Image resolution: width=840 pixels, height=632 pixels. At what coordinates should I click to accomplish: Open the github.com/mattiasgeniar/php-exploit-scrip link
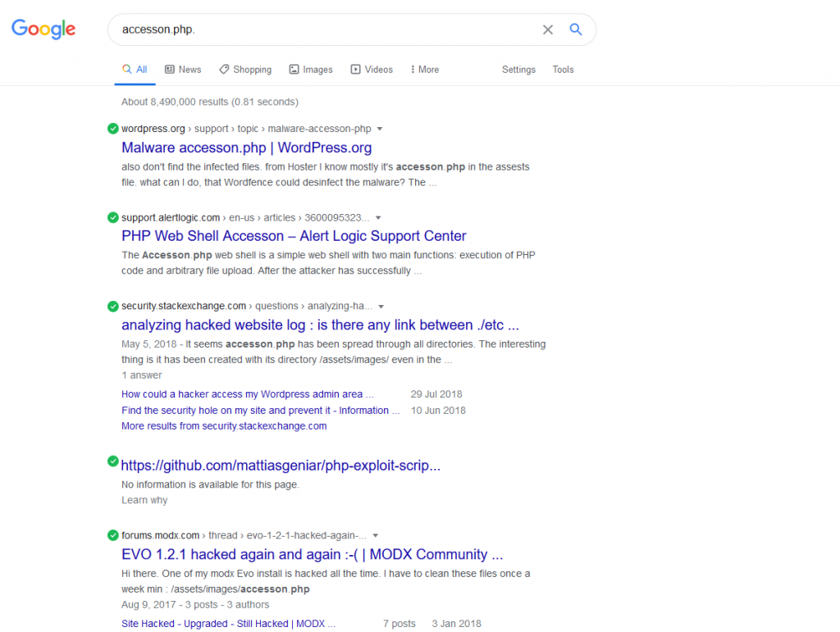click(x=281, y=466)
